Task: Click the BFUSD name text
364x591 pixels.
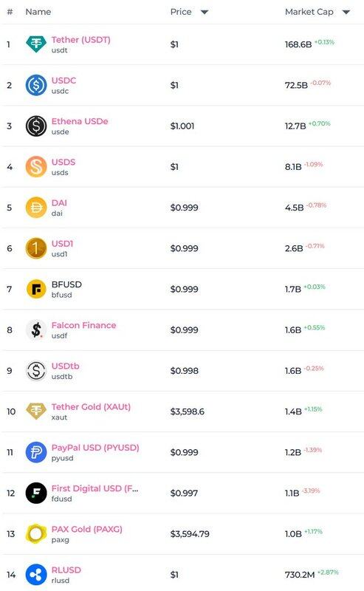Action: 66,284
